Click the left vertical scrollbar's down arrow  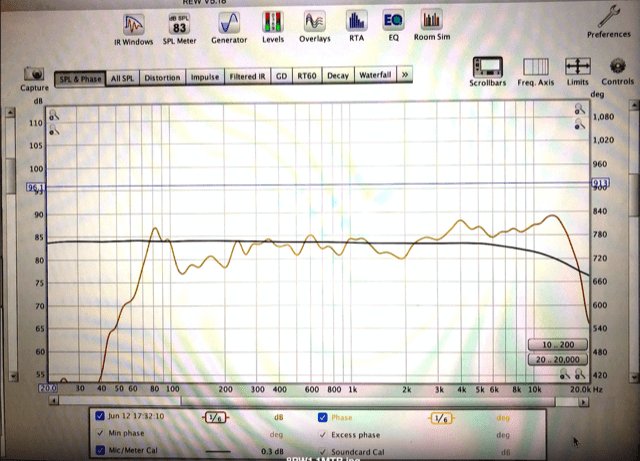click(x=13, y=376)
